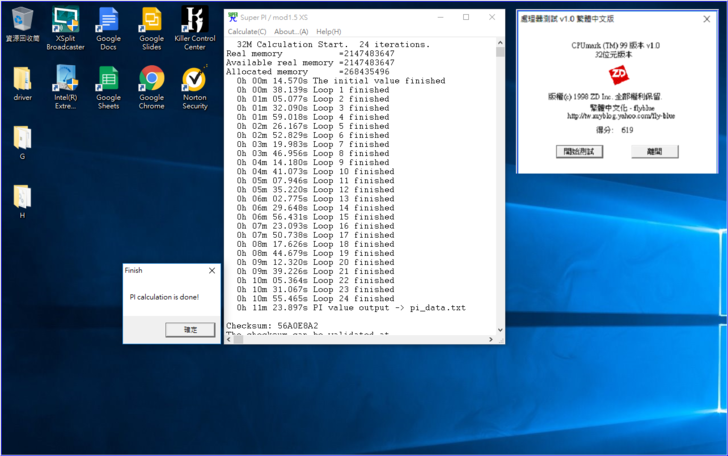Open the Calculate(C) menu in Super PI
This screenshot has height=456, width=728.
[x=247, y=32]
